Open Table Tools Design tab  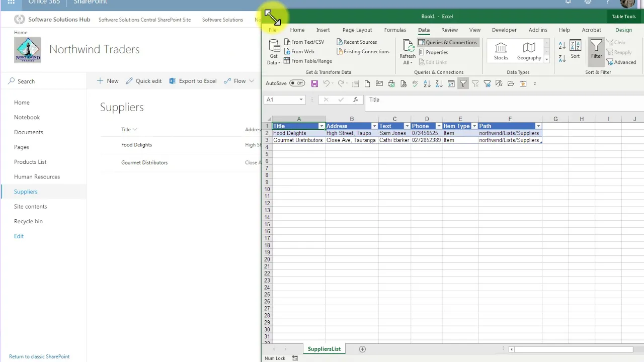[x=623, y=30]
